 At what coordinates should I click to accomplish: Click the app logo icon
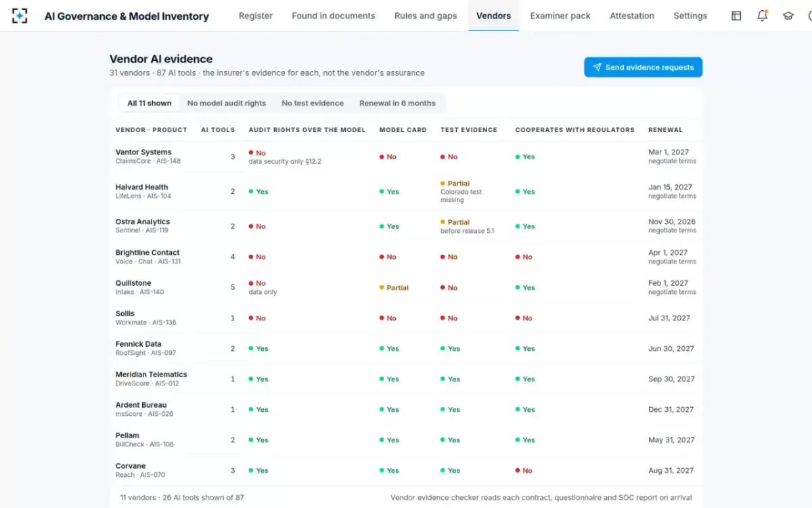pyautogui.click(x=20, y=16)
